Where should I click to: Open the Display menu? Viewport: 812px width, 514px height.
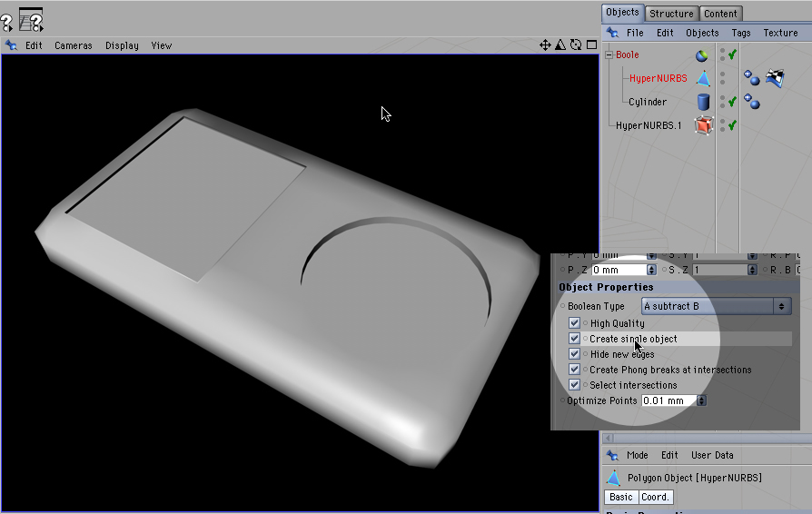point(122,45)
